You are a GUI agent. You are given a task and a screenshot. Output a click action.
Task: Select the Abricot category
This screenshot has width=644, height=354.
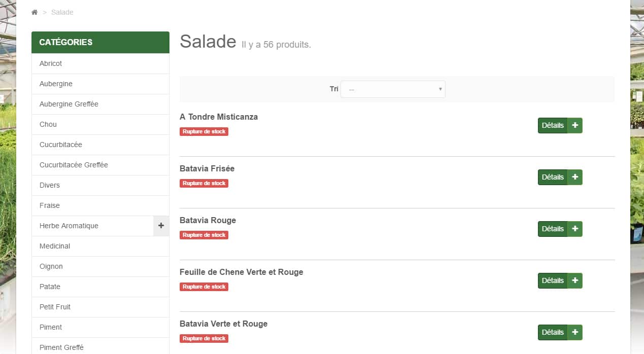click(x=100, y=63)
